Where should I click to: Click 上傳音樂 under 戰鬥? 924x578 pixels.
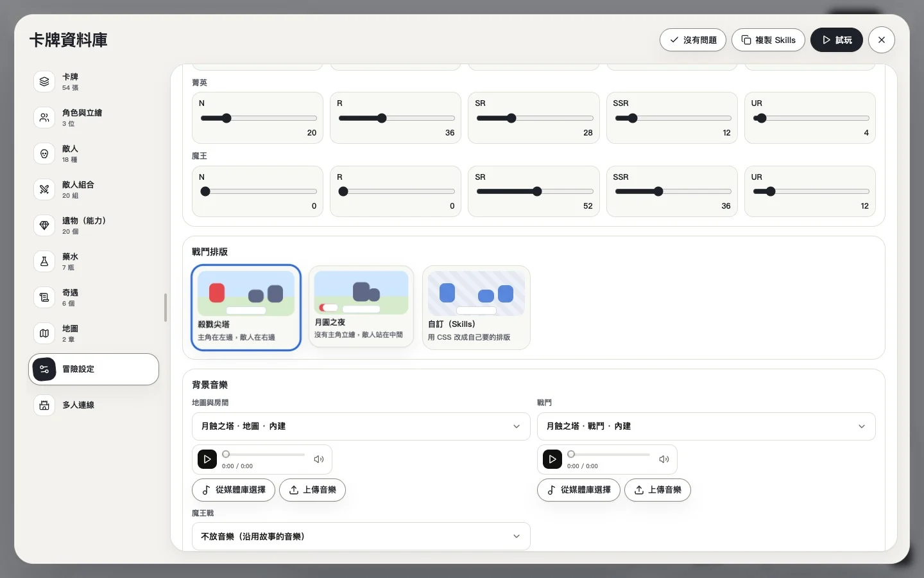click(x=658, y=490)
